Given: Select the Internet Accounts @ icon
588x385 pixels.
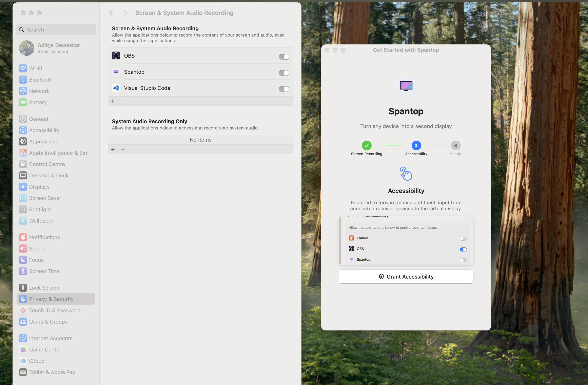Looking at the screenshot, I should [x=23, y=338].
